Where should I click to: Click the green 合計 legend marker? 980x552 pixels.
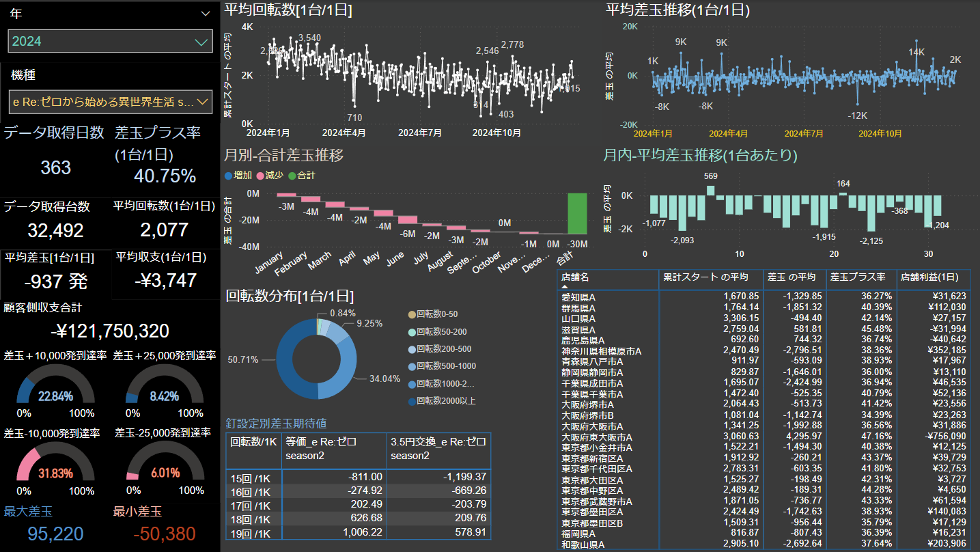coord(292,176)
